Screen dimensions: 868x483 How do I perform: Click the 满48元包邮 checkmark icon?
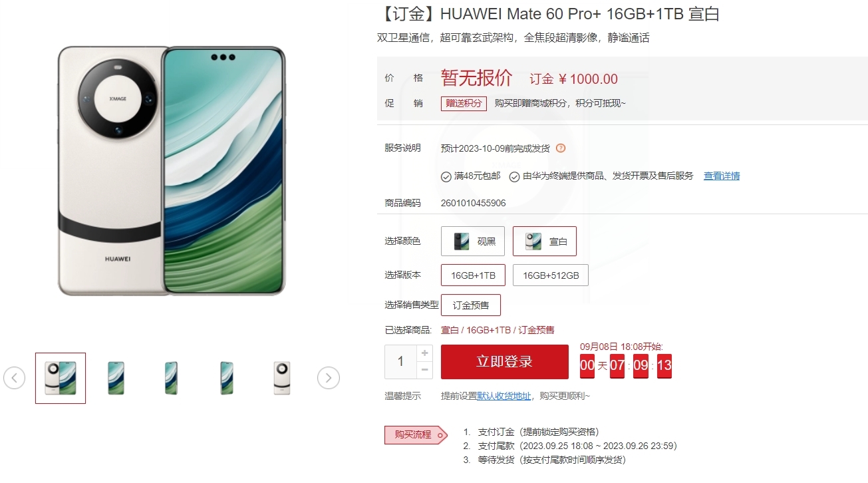446,176
